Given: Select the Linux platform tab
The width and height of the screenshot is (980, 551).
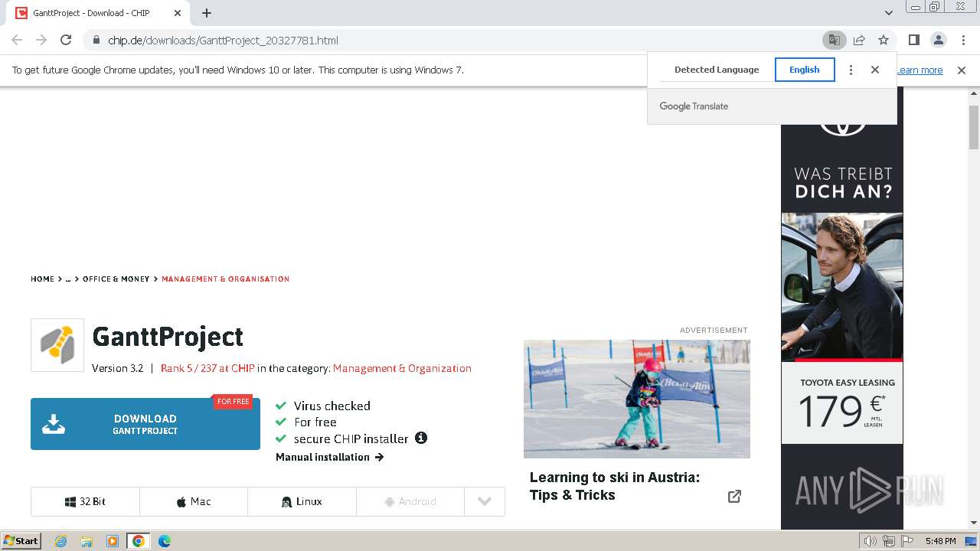Looking at the screenshot, I should point(302,501).
